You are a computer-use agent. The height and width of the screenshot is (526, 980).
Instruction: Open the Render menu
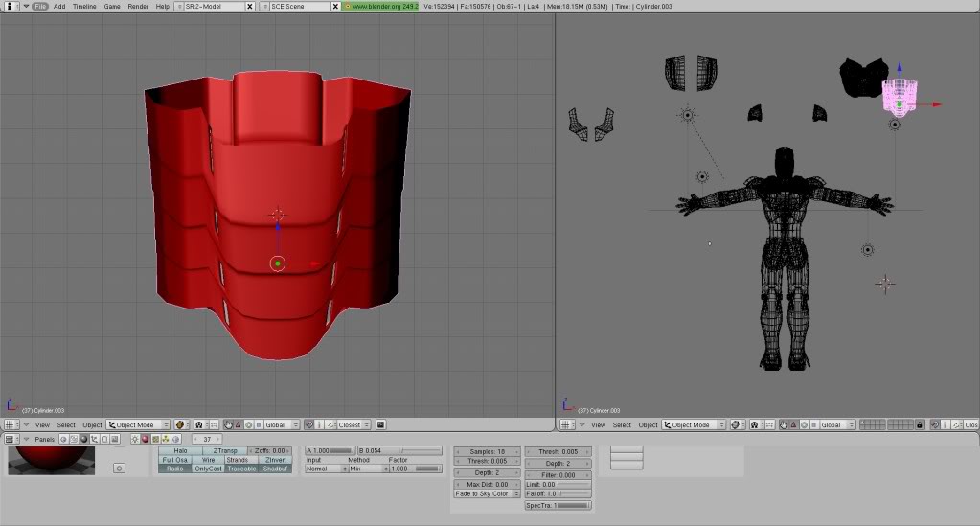click(x=138, y=7)
